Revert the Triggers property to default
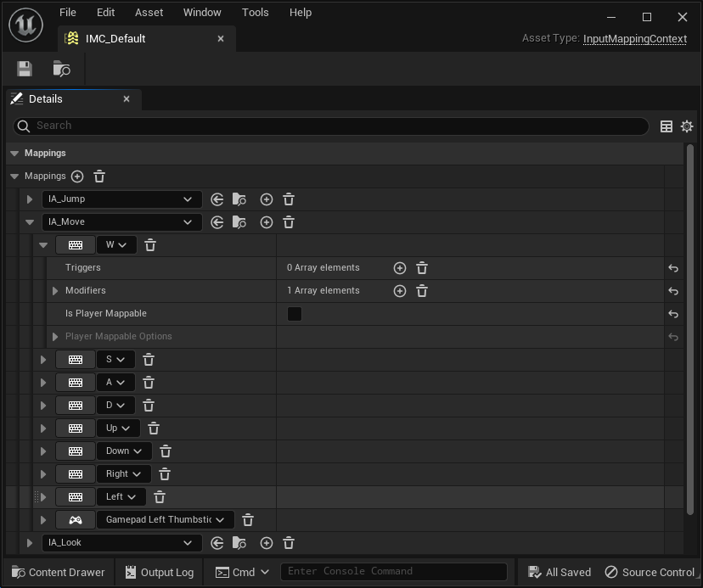The height and width of the screenshot is (588, 703). [x=672, y=267]
